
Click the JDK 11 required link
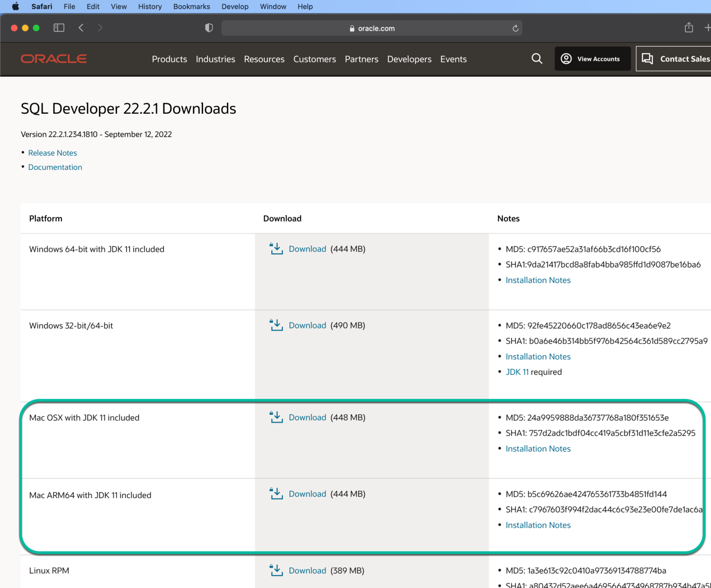click(x=517, y=371)
